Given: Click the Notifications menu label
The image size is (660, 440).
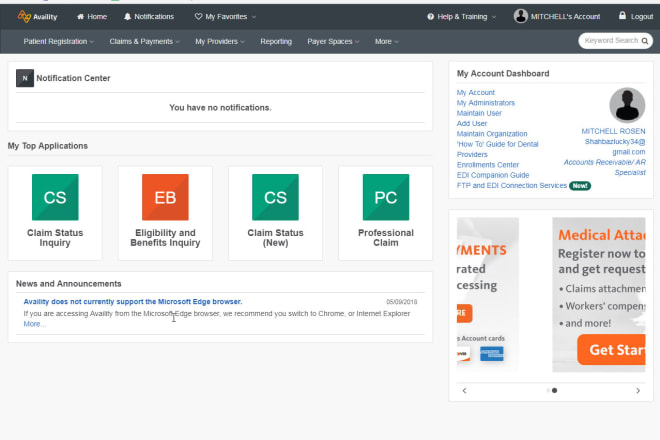Looking at the screenshot, I should click(x=154, y=16).
